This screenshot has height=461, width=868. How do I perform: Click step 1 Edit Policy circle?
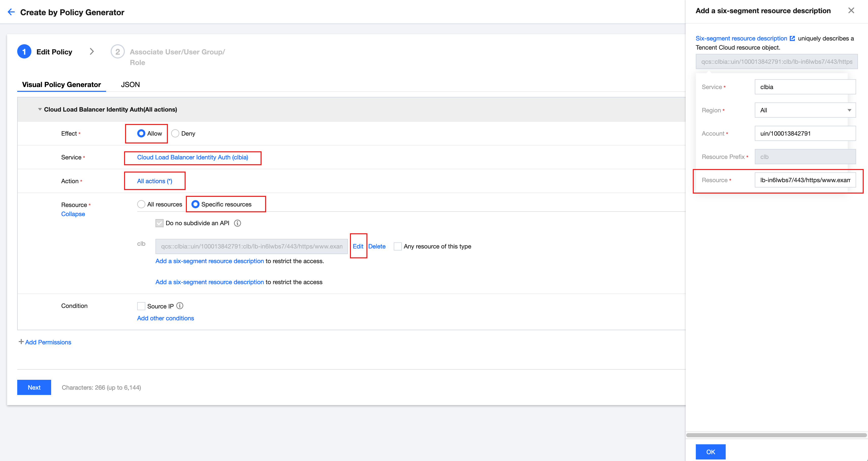coord(24,52)
